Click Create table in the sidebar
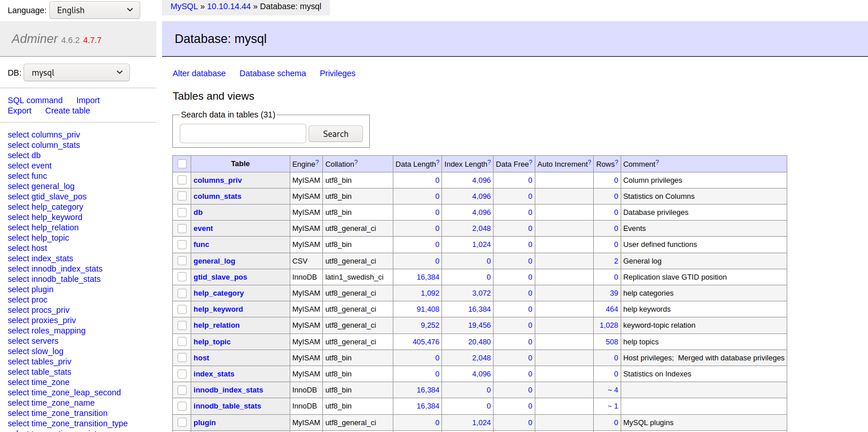868x432 pixels. point(68,111)
